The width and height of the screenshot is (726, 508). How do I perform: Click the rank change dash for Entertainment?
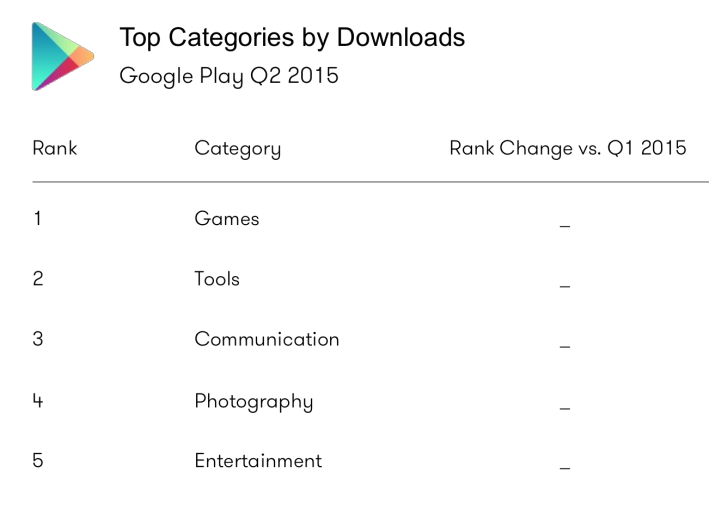pyautogui.click(x=565, y=468)
